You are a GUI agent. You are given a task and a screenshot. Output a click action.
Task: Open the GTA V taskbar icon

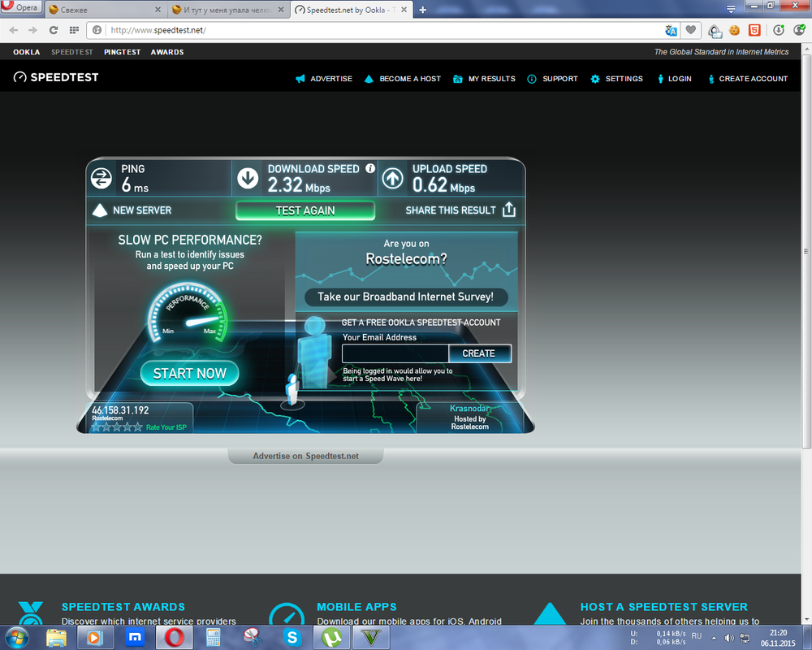click(371, 638)
